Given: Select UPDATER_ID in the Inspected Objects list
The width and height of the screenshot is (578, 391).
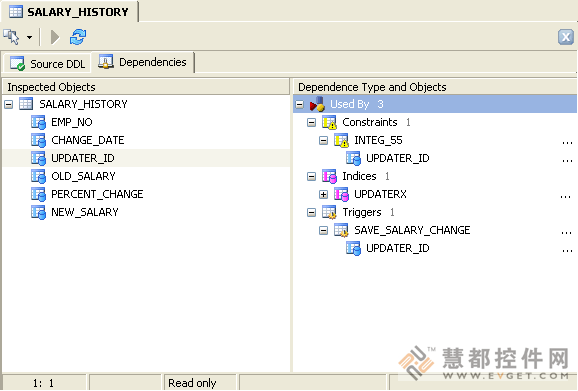Looking at the screenshot, I should (x=83, y=158).
